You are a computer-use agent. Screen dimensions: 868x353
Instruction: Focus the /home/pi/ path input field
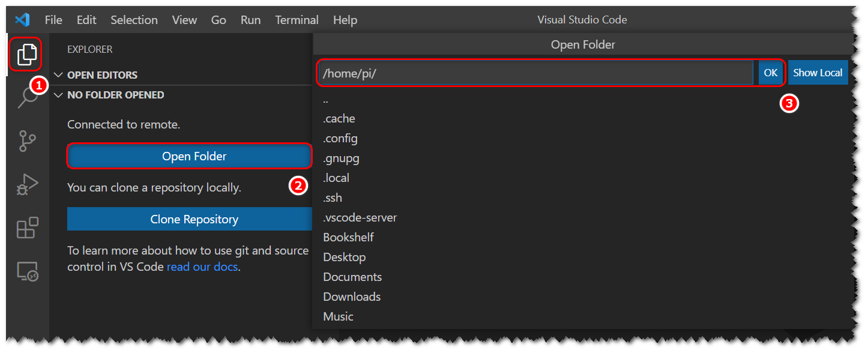coord(535,73)
